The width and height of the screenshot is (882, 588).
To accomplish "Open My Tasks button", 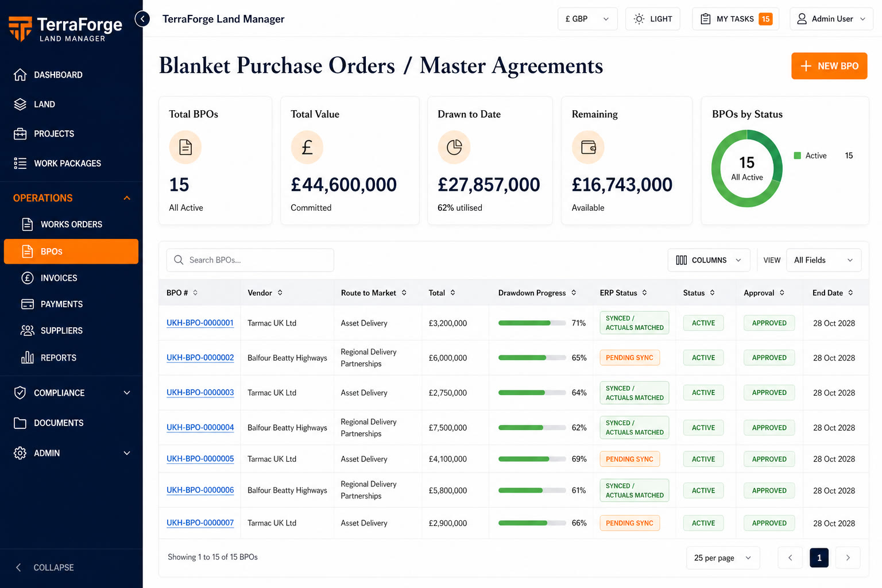I will [736, 19].
